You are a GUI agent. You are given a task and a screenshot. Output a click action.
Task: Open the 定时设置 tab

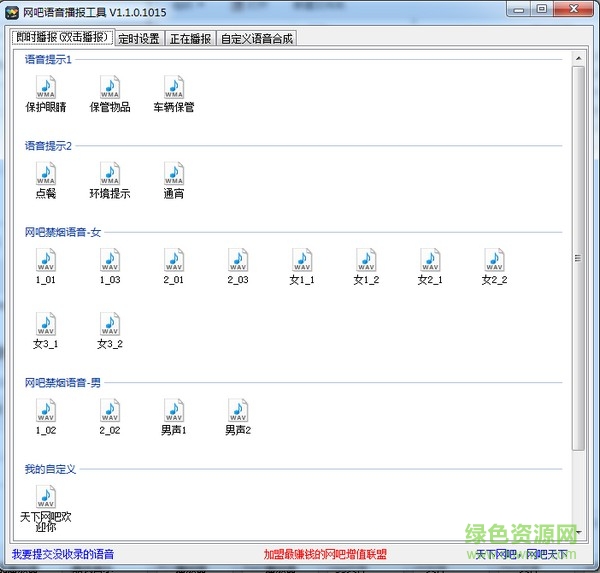pyautogui.click(x=139, y=38)
